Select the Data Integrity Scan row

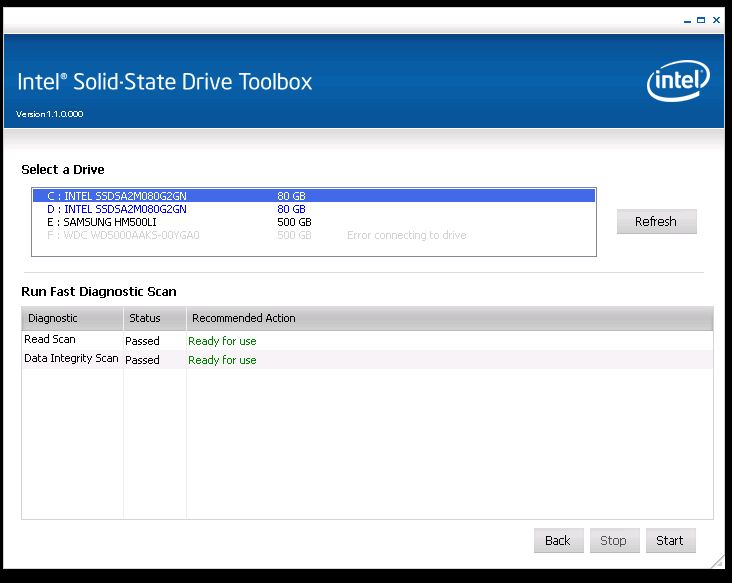[367, 359]
